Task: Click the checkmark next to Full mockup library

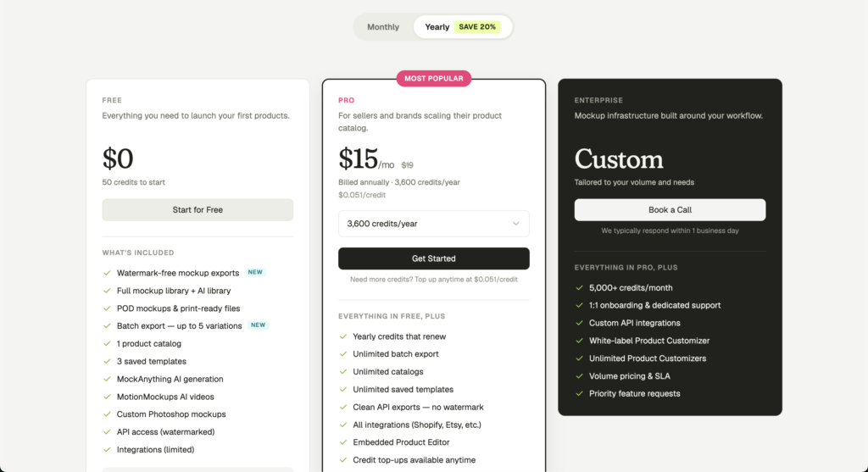Action: point(107,291)
